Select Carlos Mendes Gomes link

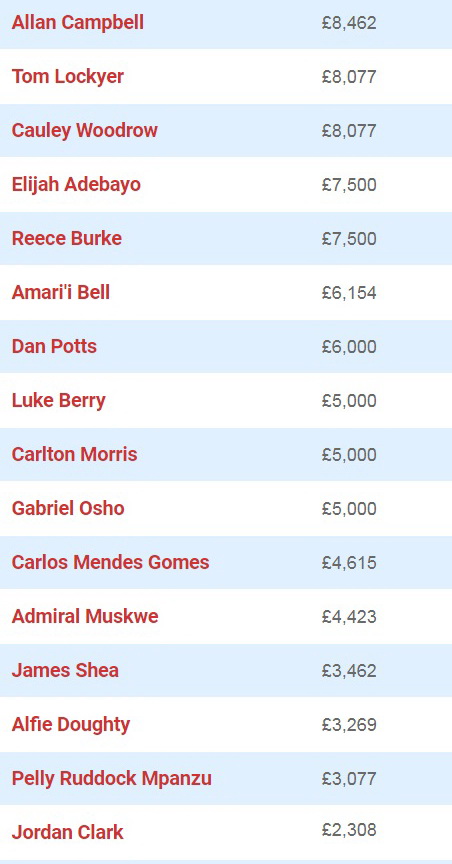[x=111, y=562]
